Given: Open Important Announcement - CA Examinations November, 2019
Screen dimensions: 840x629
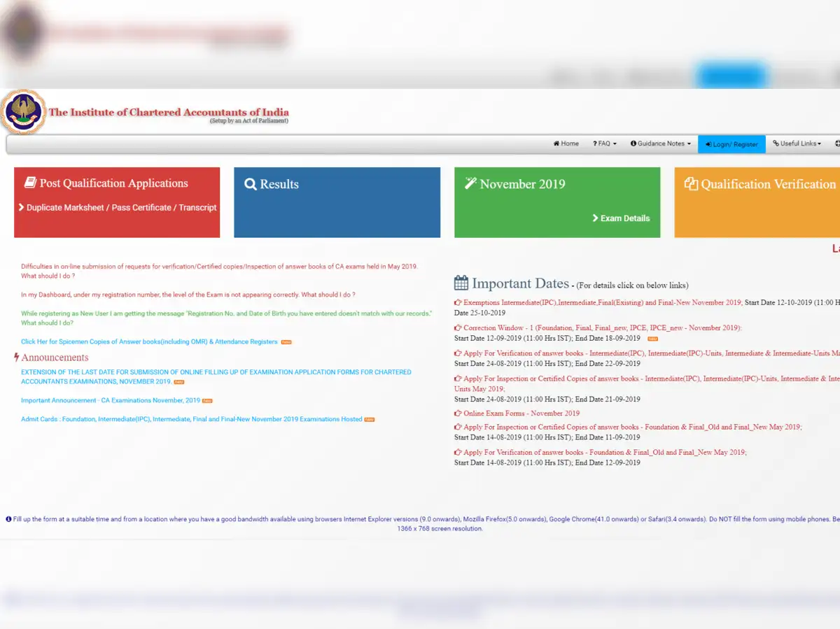Looking at the screenshot, I should tap(111, 401).
